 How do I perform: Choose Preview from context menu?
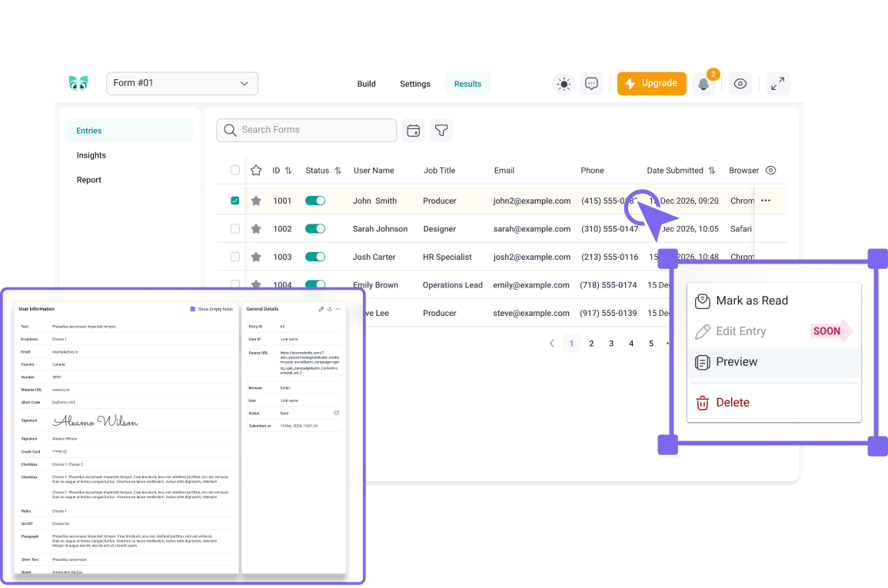pos(774,362)
